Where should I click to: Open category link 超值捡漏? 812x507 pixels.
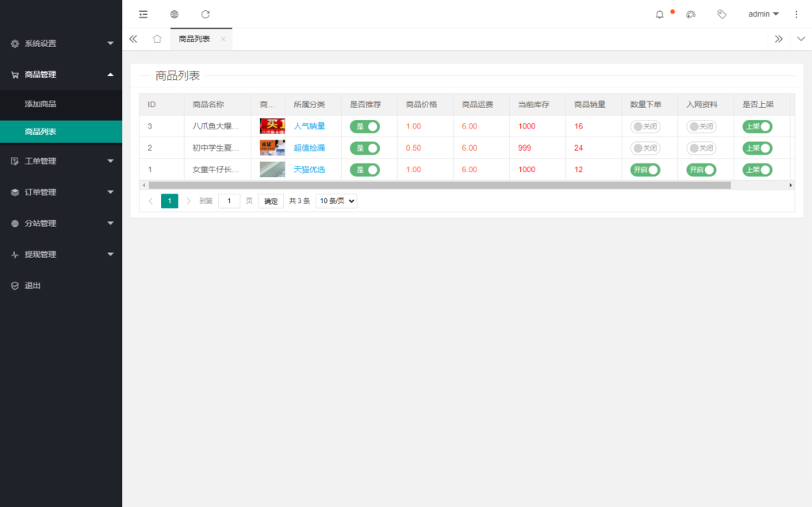click(309, 148)
